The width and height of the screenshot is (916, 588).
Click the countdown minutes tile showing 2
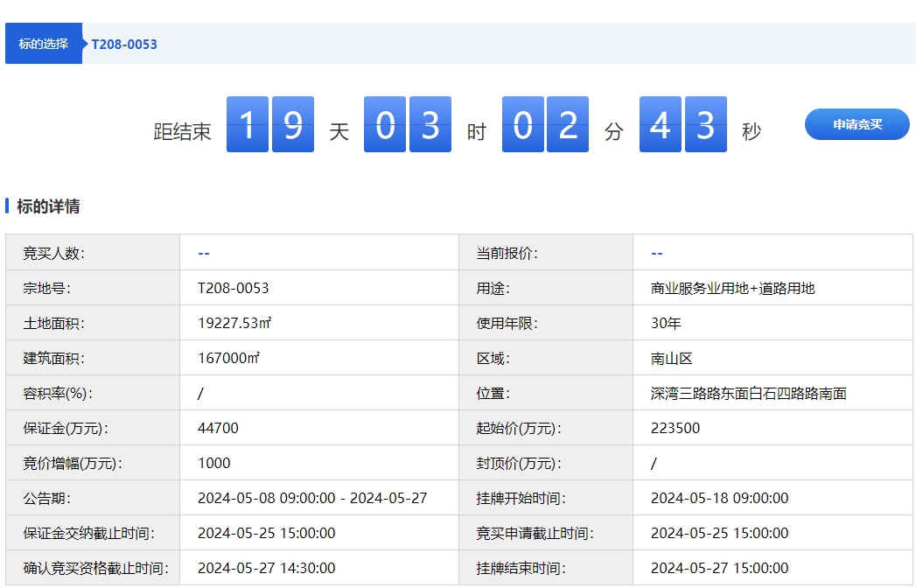tap(568, 124)
